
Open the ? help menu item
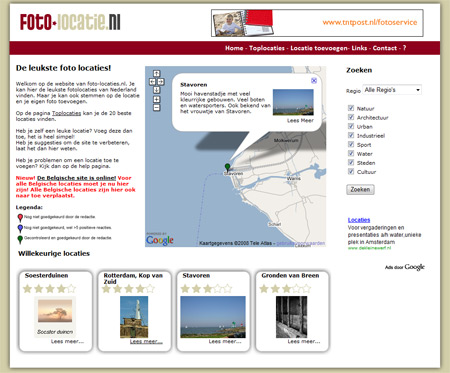404,48
